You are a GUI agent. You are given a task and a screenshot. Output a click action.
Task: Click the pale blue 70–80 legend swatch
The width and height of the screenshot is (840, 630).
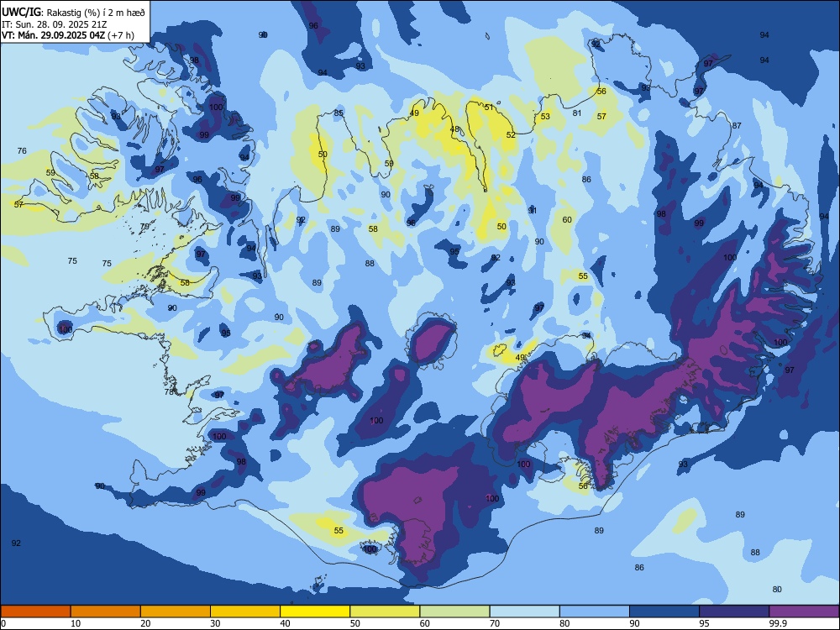524,612
